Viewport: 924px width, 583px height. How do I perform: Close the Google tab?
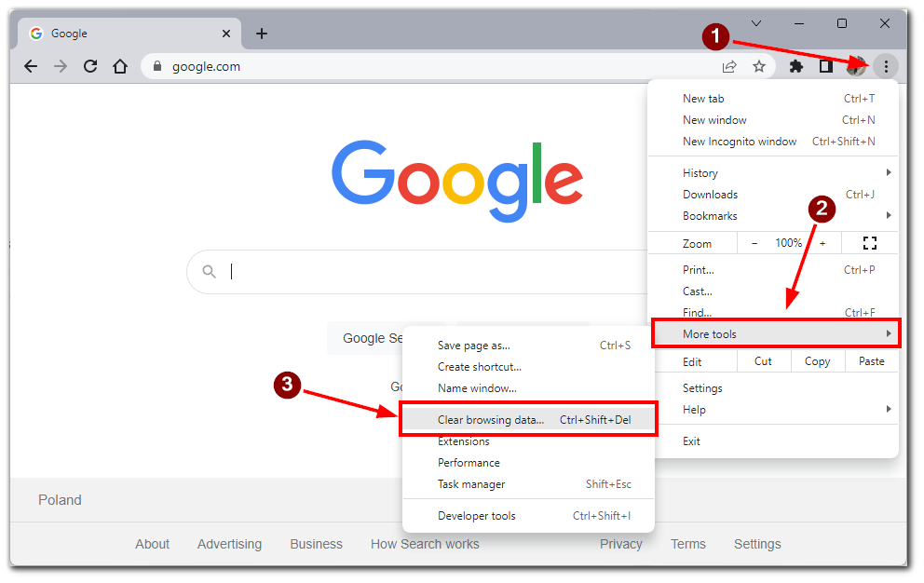[x=226, y=34]
